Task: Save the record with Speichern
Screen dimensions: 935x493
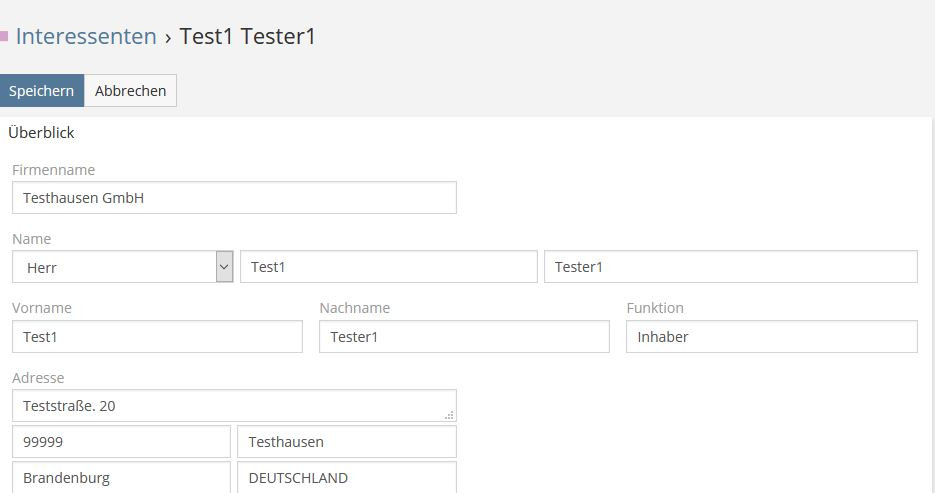Action: [x=41, y=91]
